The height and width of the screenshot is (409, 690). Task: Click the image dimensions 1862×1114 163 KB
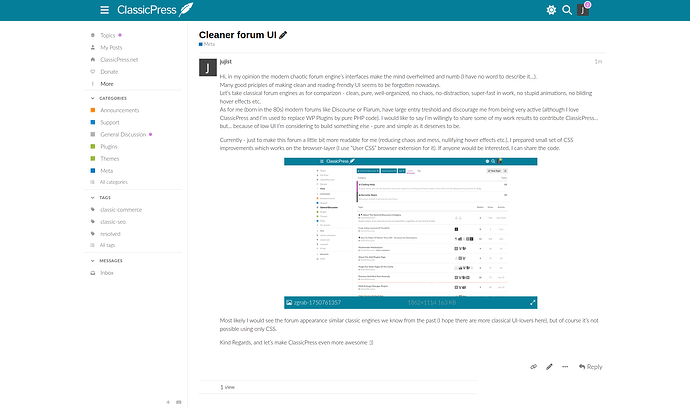[x=432, y=302]
